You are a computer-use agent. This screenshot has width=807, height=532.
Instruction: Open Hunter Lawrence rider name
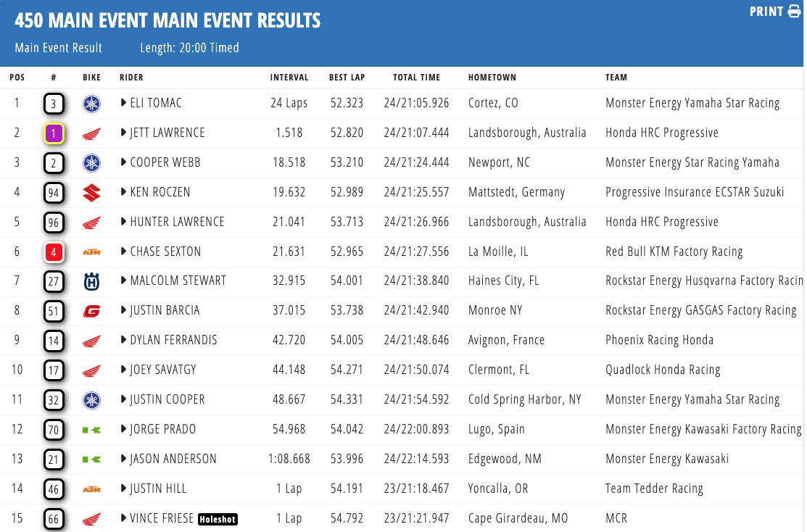(x=177, y=222)
